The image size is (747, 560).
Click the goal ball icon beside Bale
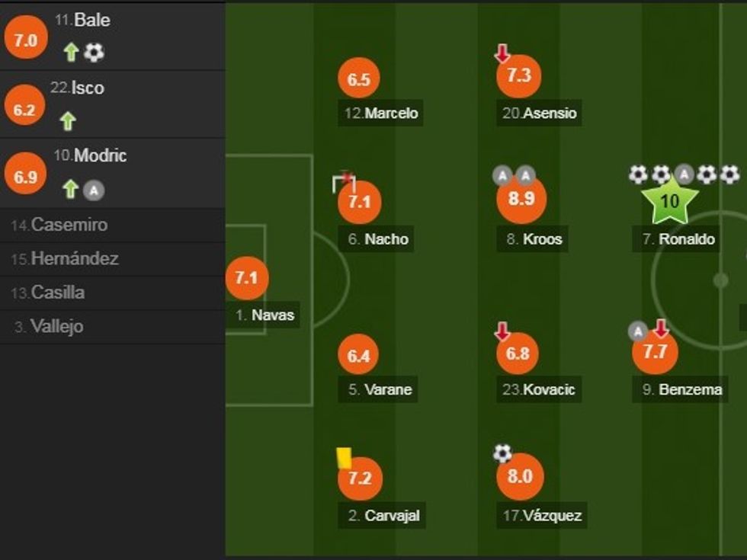tap(94, 52)
